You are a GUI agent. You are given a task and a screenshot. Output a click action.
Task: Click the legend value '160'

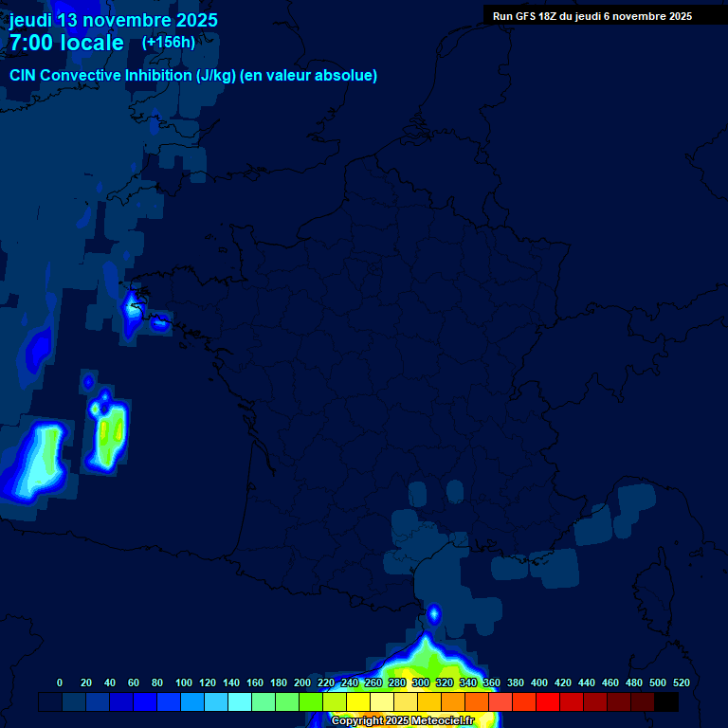click(255, 682)
